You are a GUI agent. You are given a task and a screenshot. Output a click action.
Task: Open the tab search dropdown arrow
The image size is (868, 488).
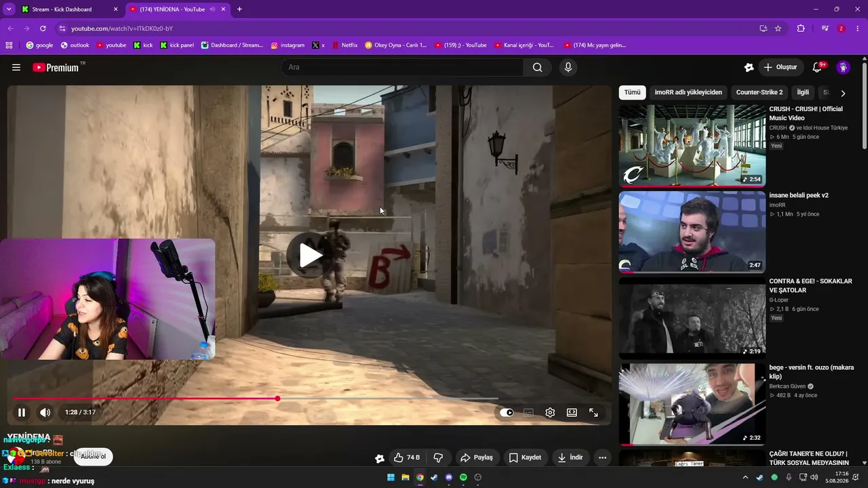point(9,9)
